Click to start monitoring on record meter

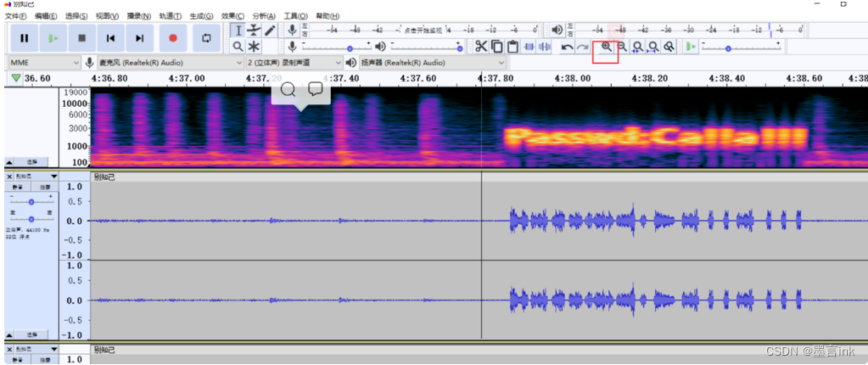423,30
